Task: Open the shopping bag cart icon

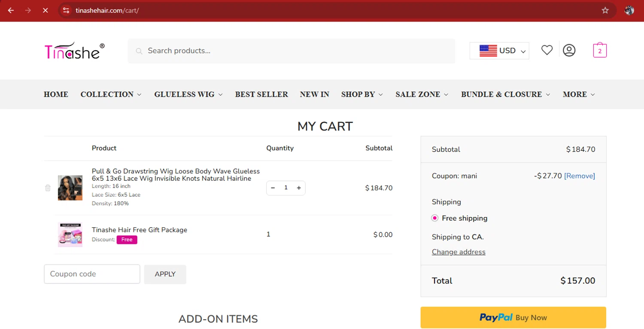Action: click(x=600, y=50)
